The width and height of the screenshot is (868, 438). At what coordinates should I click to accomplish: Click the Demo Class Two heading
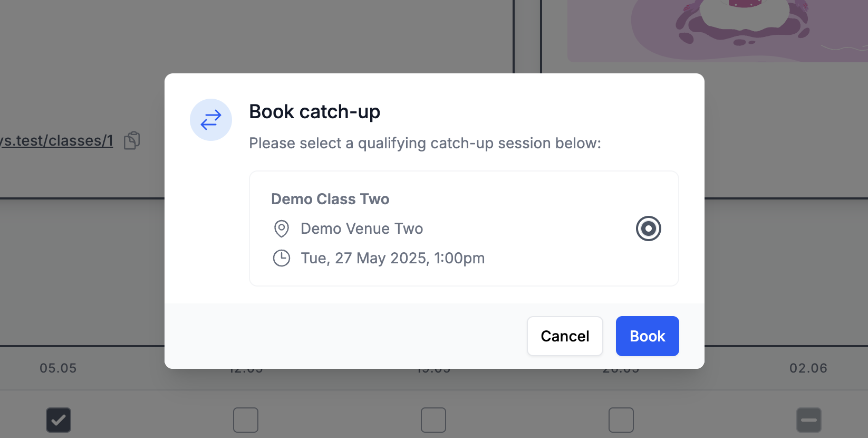click(330, 199)
